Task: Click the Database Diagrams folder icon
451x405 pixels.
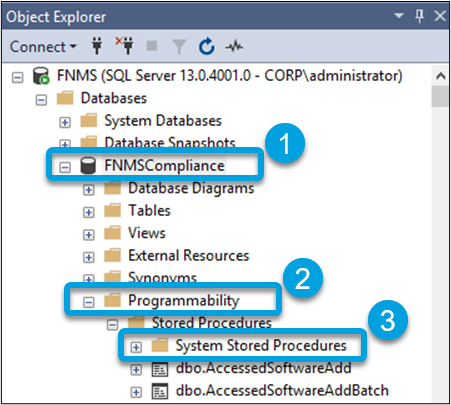Action: click(112, 188)
